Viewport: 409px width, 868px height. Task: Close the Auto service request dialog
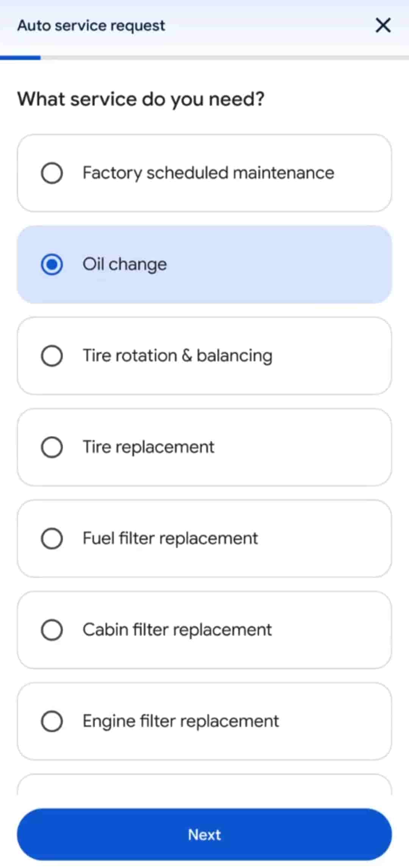(383, 25)
